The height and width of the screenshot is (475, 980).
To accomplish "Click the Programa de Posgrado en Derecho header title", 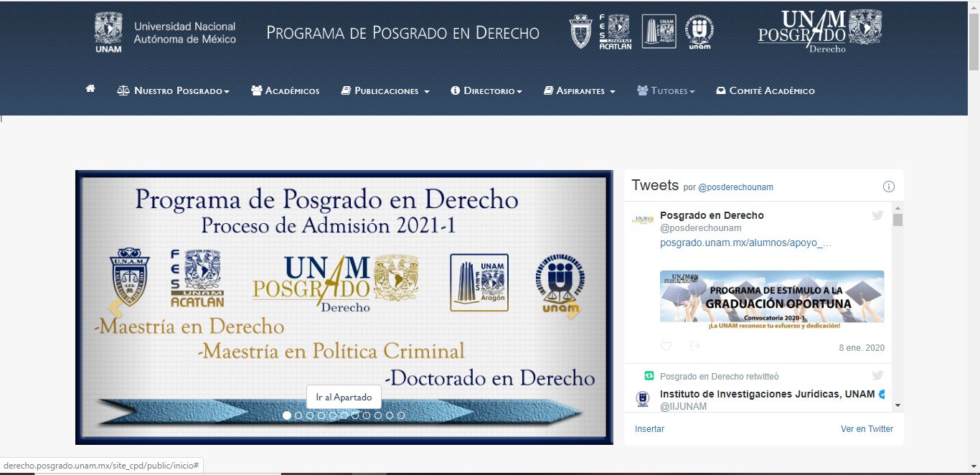I will coord(402,33).
